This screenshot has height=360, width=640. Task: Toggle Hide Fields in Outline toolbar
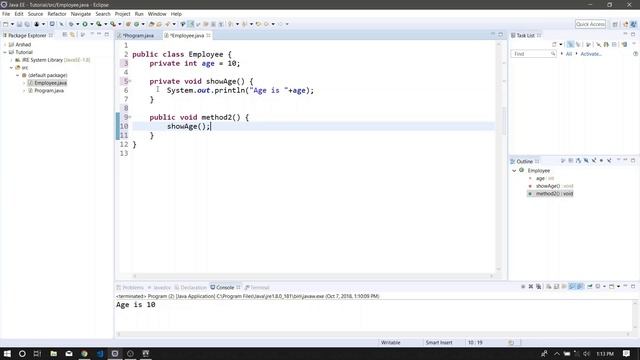click(x=586, y=161)
